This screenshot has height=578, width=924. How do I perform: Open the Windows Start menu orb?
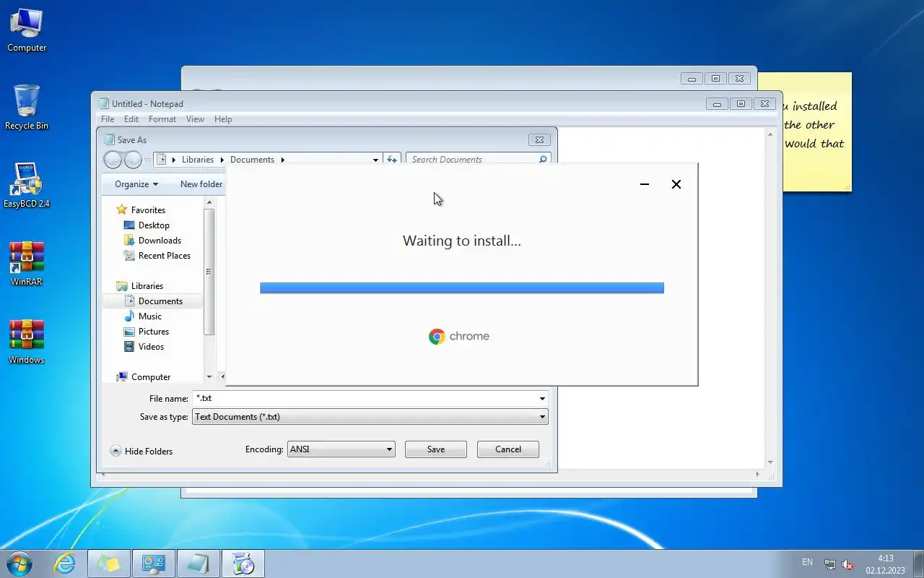[19, 564]
